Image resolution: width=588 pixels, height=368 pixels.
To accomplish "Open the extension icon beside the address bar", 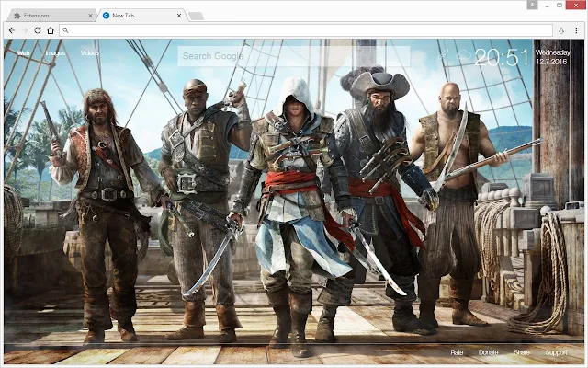I will pos(561,30).
